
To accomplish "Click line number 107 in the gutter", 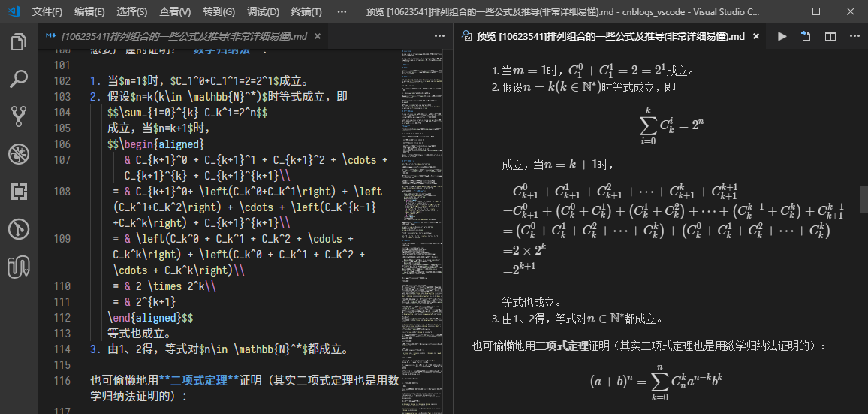I will (x=62, y=160).
